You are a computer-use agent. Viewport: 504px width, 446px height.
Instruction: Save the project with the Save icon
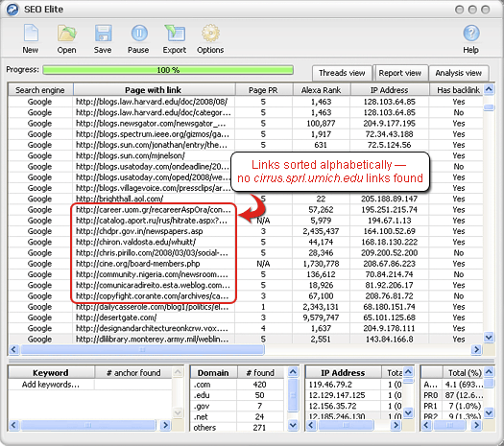103,33
